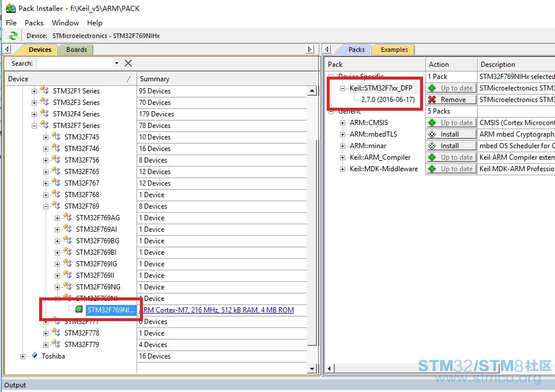Switch to the Boards tab
Image resolution: width=555 pixels, height=392 pixels.
[x=77, y=50]
